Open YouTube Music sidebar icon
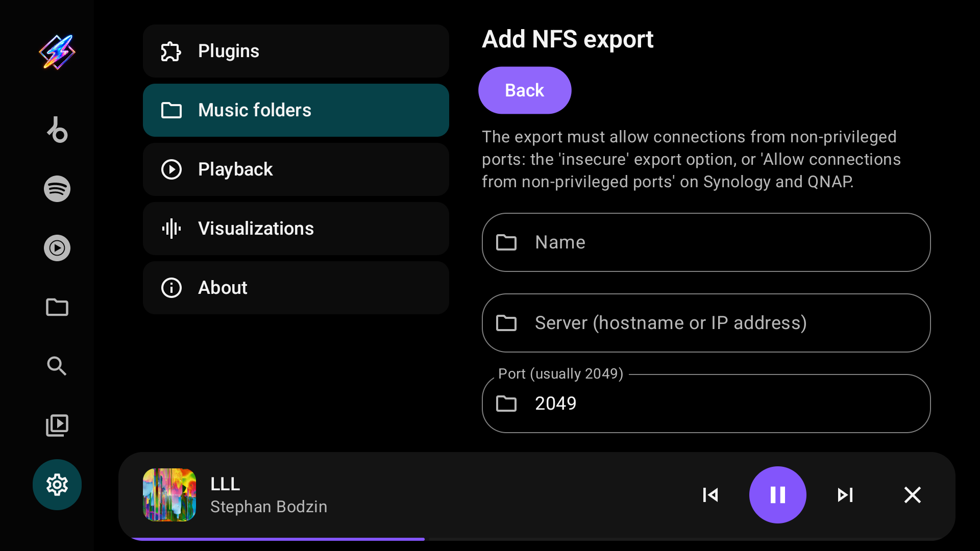The width and height of the screenshot is (980, 551). (x=57, y=248)
